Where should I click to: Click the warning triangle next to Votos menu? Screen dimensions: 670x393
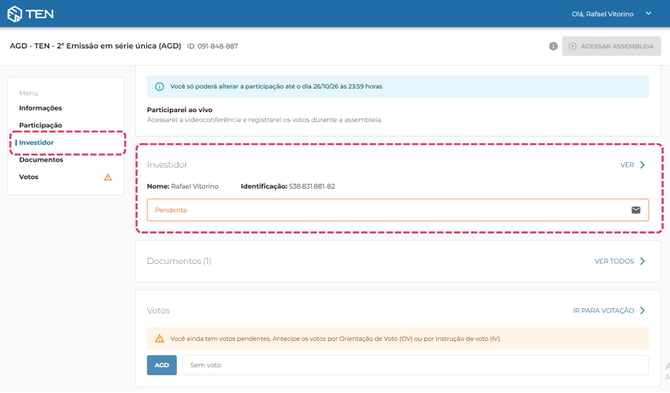tap(108, 177)
